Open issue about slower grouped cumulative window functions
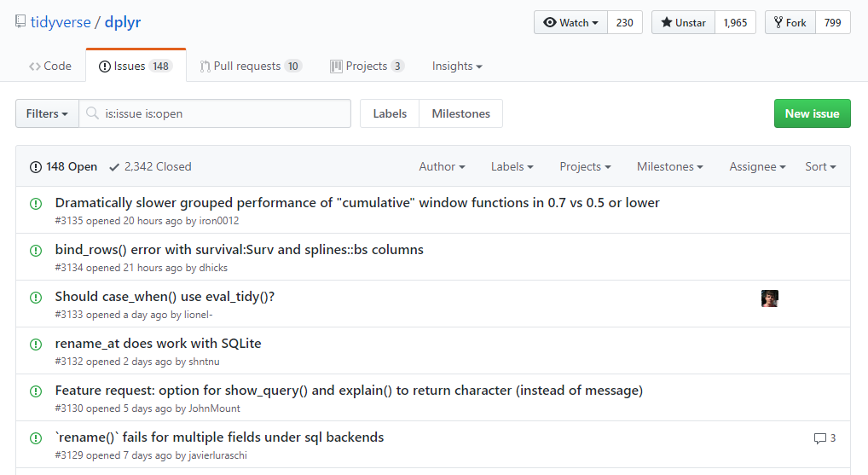 point(357,203)
